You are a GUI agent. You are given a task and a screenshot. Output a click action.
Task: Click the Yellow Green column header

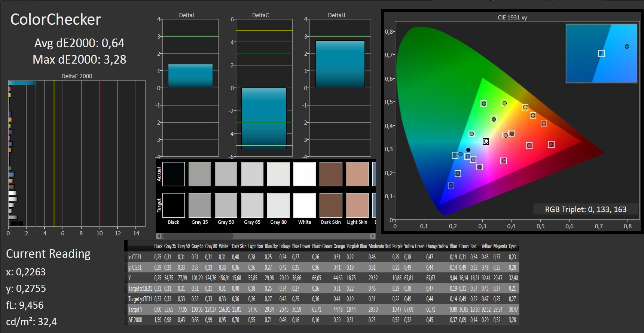pyautogui.click(x=414, y=246)
